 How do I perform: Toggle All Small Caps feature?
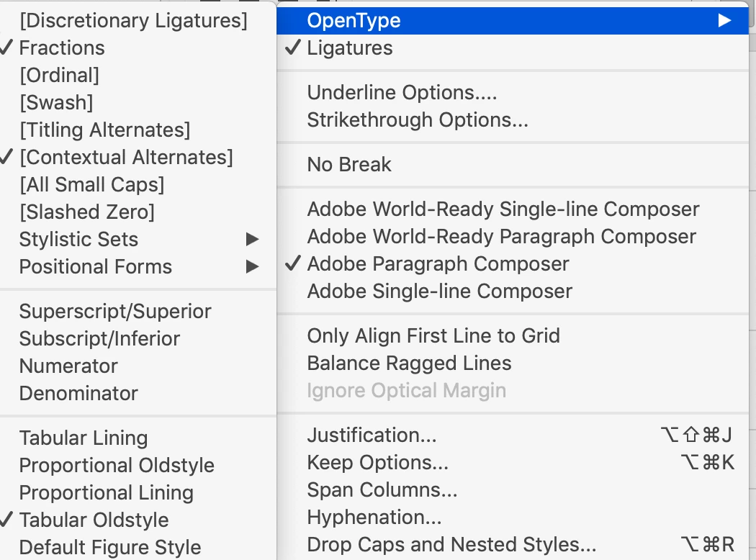coord(138,185)
